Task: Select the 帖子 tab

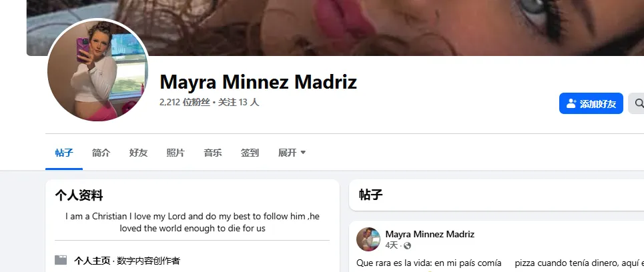Action: [x=64, y=153]
